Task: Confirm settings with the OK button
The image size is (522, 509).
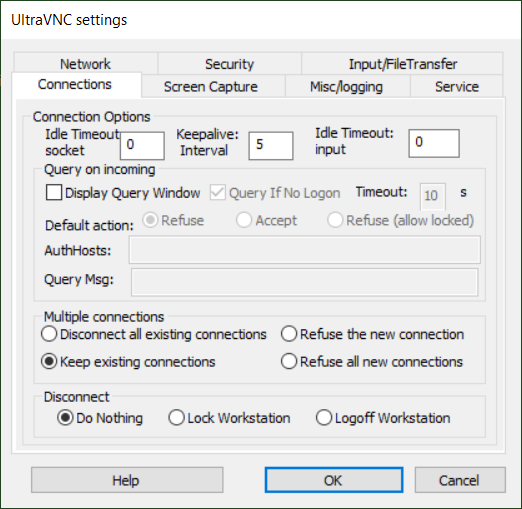Action: 334,480
